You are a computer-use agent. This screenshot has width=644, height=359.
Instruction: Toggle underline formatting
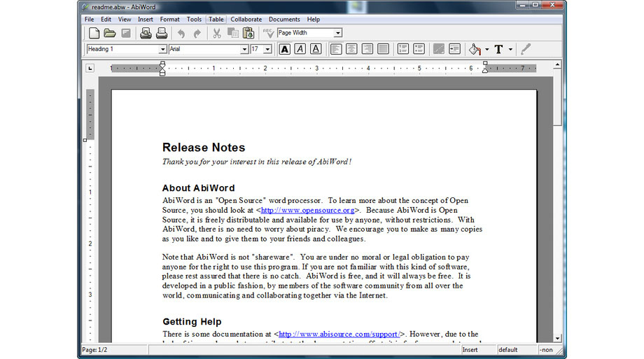pos(316,49)
